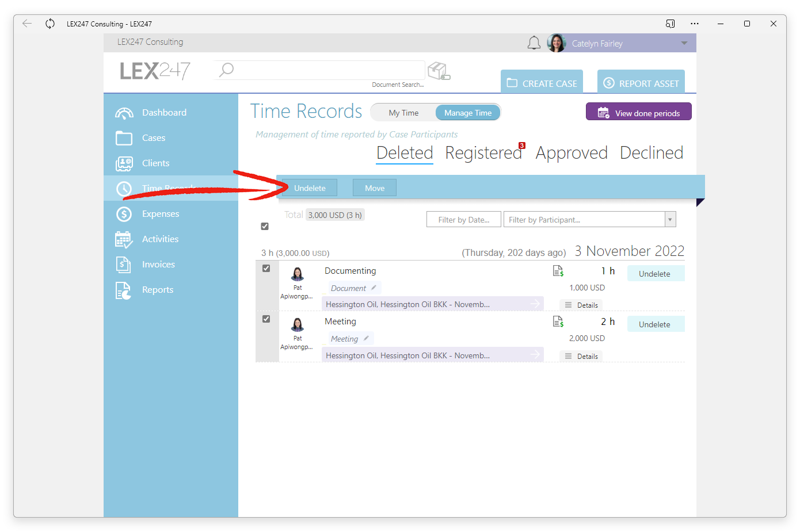Image resolution: width=800 pixels, height=532 pixels.
Task: Click the billable icon on Meeting record
Action: (x=558, y=322)
